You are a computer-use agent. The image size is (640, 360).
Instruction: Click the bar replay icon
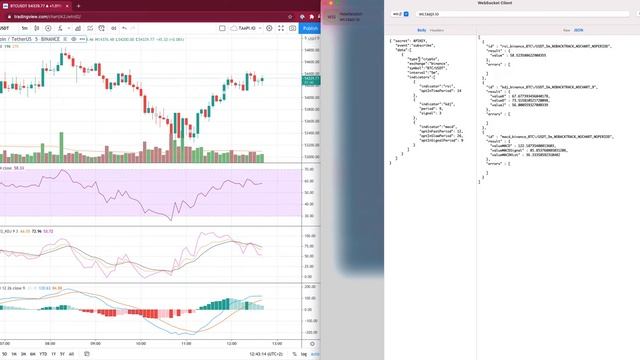click(x=113, y=28)
